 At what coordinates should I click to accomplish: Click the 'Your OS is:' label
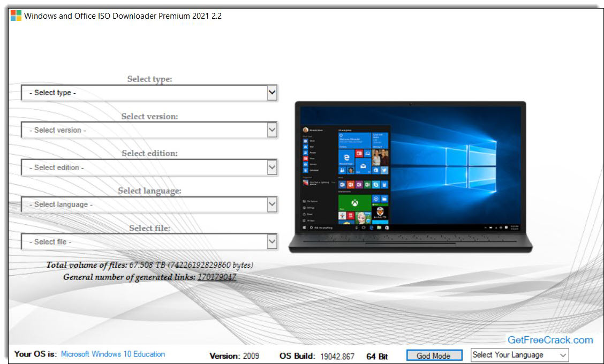tap(35, 354)
